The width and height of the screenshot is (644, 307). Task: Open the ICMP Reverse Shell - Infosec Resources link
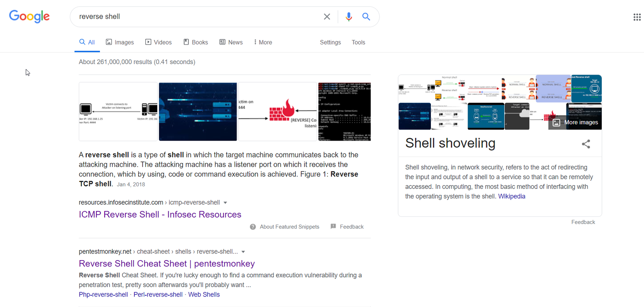[160, 214]
